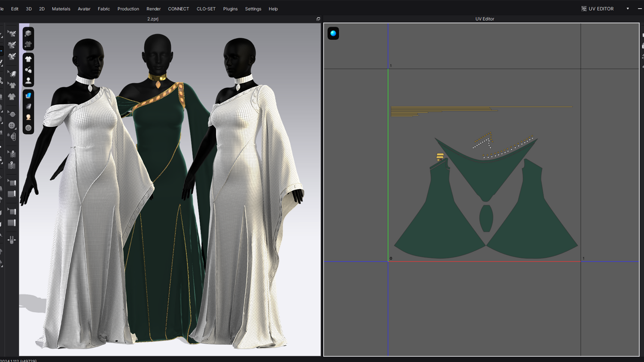
Task: Open the Materials menu
Action: point(61,9)
